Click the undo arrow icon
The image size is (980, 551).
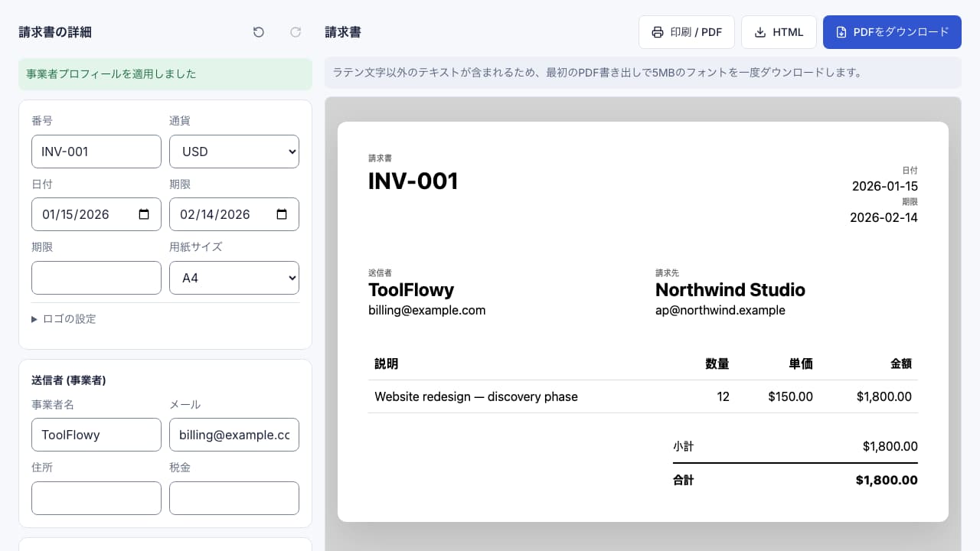pyautogui.click(x=259, y=32)
